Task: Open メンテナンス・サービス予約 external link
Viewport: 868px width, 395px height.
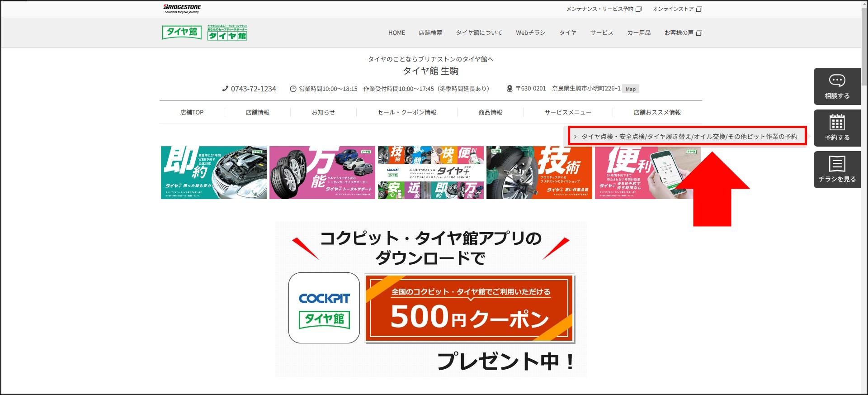Action: pyautogui.click(x=604, y=9)
